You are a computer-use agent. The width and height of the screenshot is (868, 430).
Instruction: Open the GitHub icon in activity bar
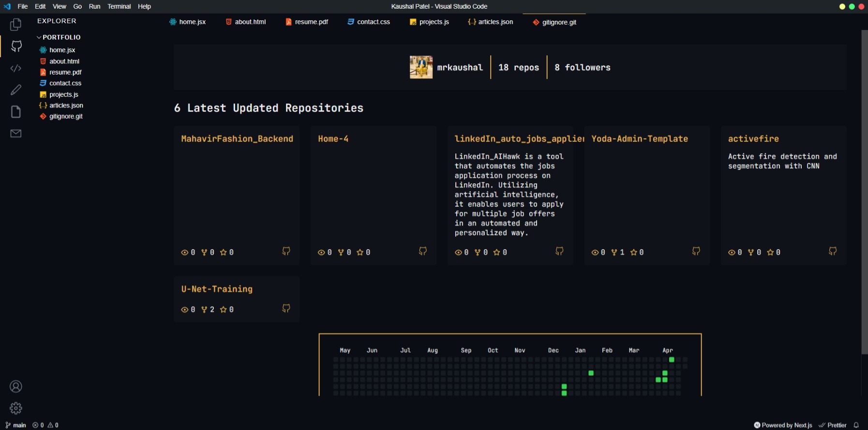click(16, 46)
